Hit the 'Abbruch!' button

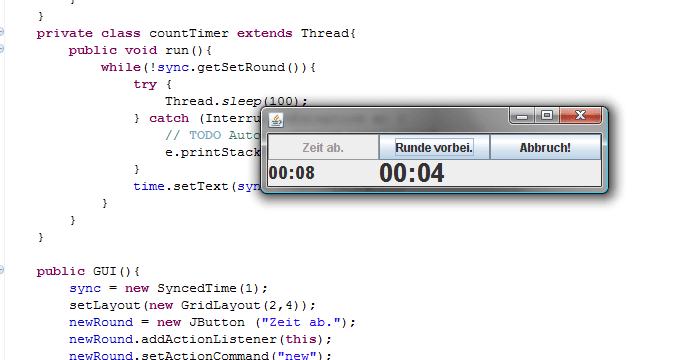[545, 147]
